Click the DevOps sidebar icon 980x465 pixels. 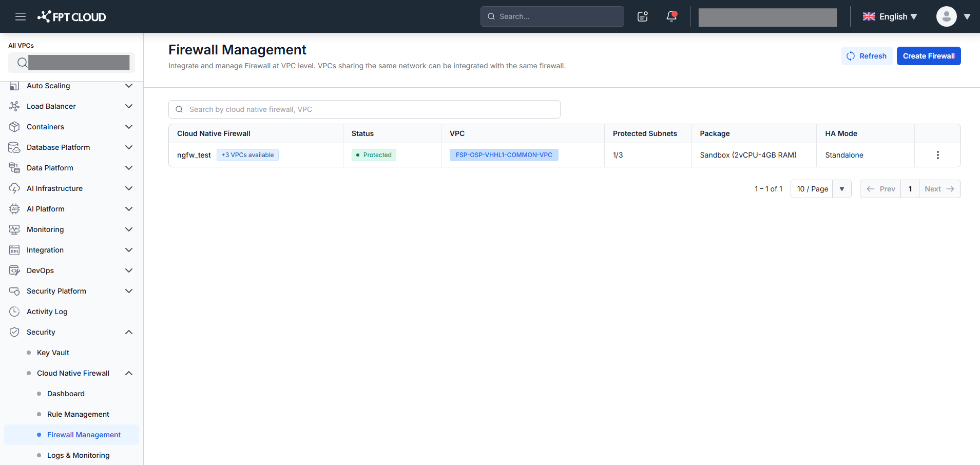14,270
